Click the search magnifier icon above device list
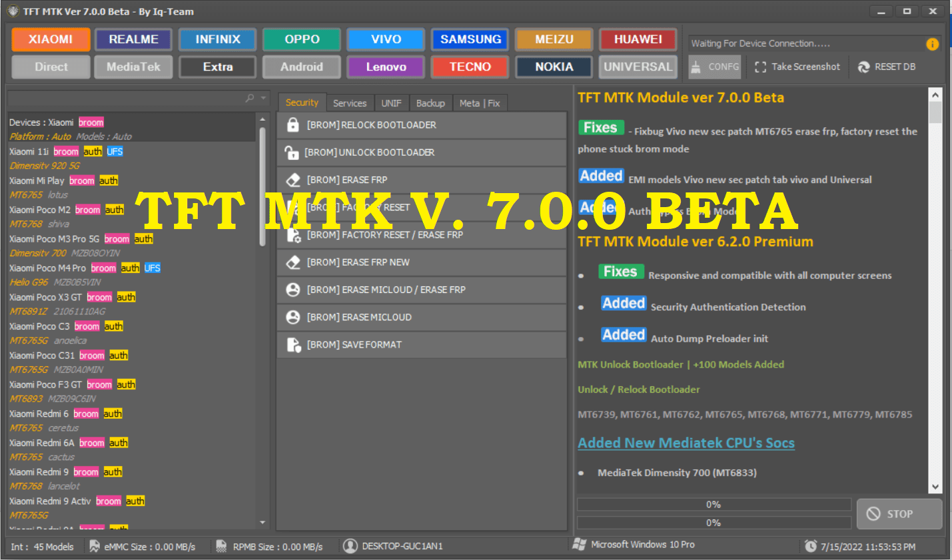The height and width of the screenshot is (560, 952). click(x=250, y=98)
